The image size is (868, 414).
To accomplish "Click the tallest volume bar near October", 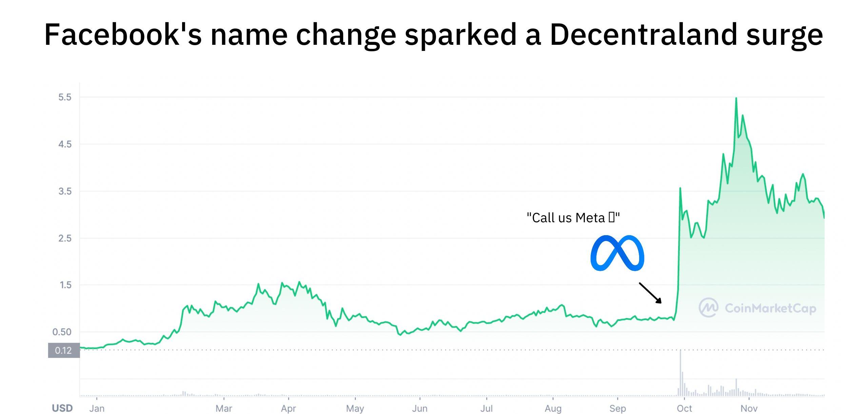I will (680, 373).
